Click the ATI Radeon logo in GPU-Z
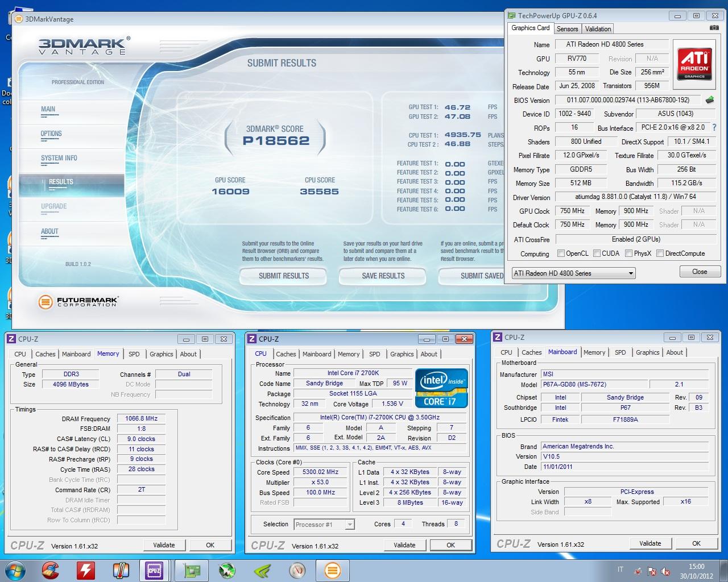728x582 pixels. click(694, 64)
